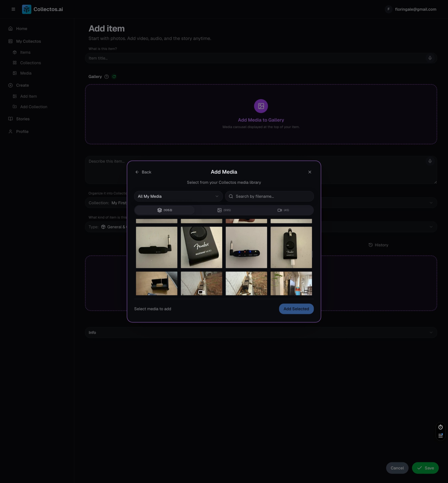Select the all media types tab
448x483 pixels.
[x=165, y=210]
